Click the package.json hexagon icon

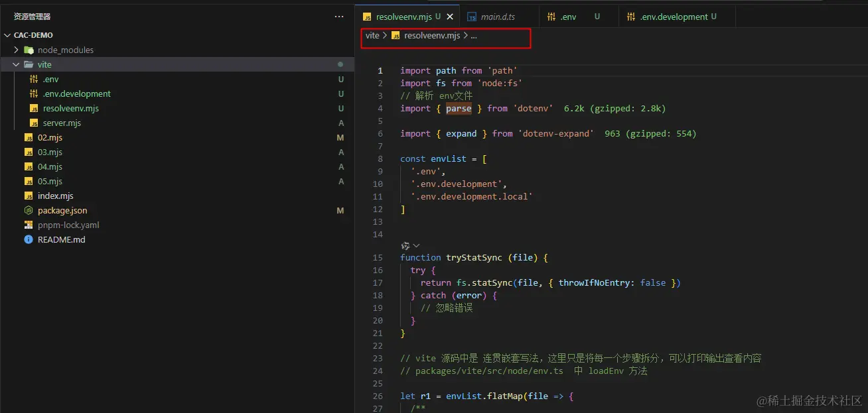click(29, 210)
